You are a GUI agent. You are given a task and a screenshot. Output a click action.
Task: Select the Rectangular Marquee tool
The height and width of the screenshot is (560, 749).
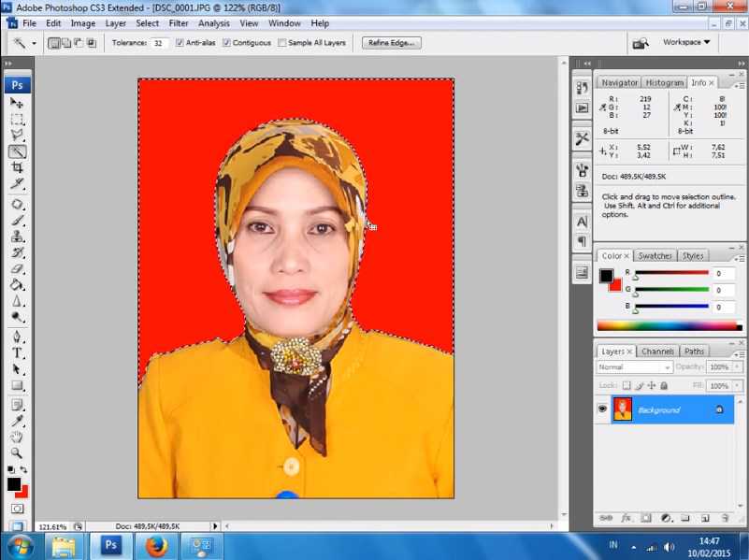point(17,120)
